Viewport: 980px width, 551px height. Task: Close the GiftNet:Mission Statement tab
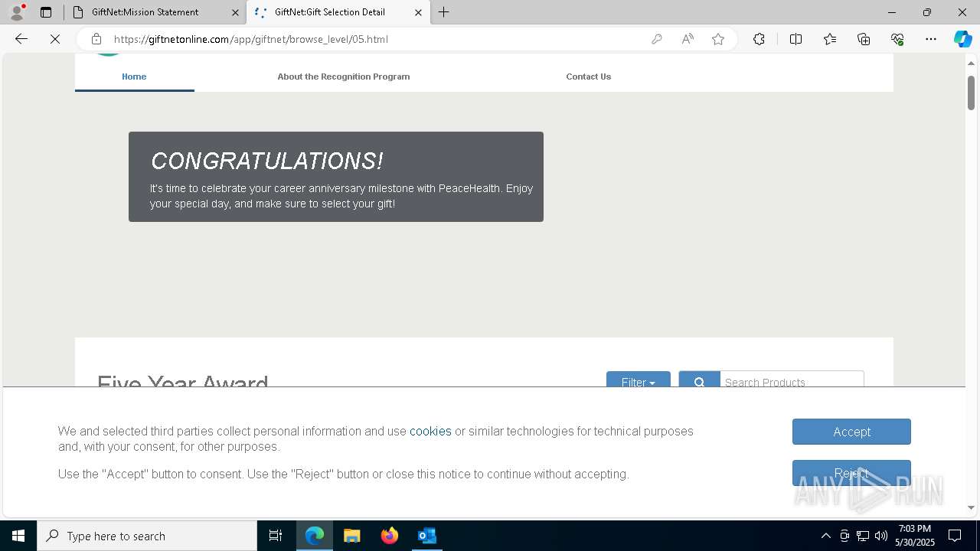click(235, 12)
